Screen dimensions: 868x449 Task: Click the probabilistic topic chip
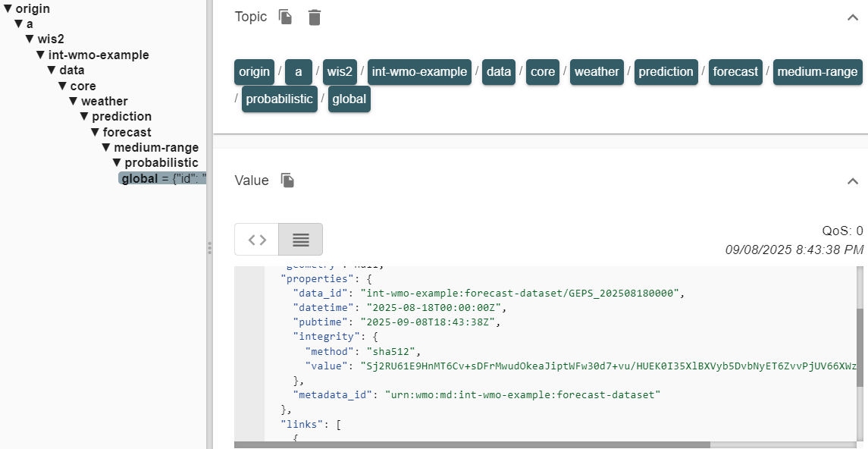(280, 99)
